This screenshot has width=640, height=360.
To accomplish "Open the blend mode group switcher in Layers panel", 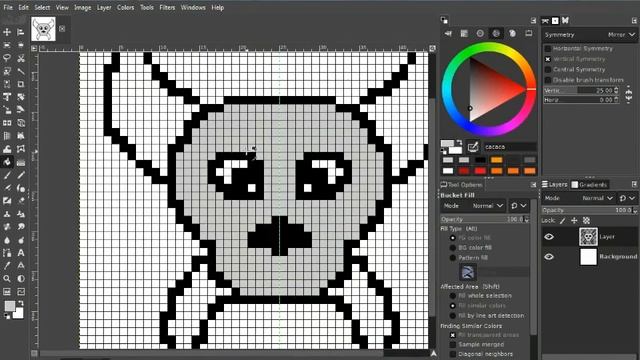I will pyautogui.click(x=627, y=198).
